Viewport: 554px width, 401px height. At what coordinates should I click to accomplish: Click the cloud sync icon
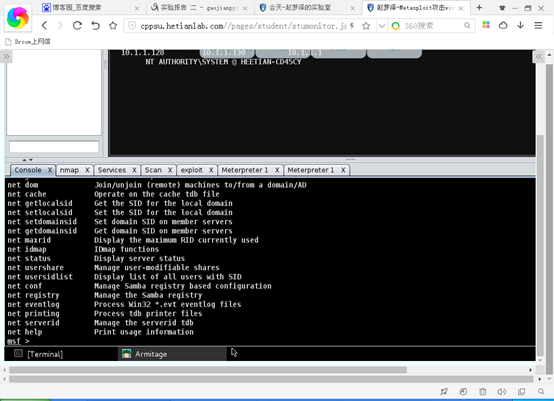(503, 25)
